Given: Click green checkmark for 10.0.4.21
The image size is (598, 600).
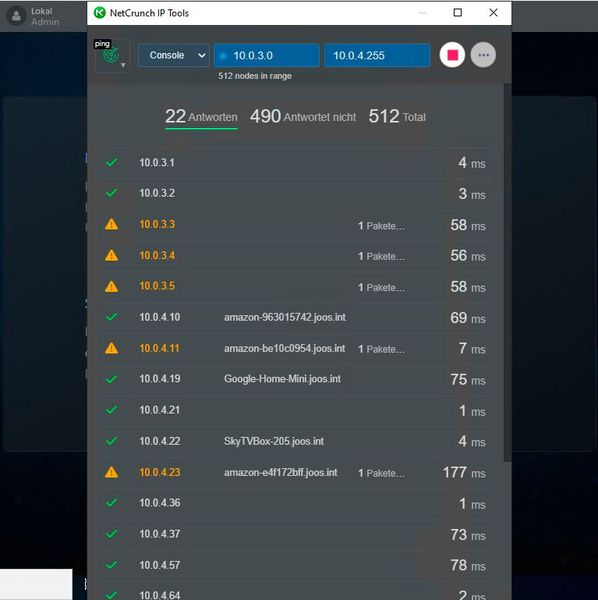Looking at the screenshot, I should [111, 410].
